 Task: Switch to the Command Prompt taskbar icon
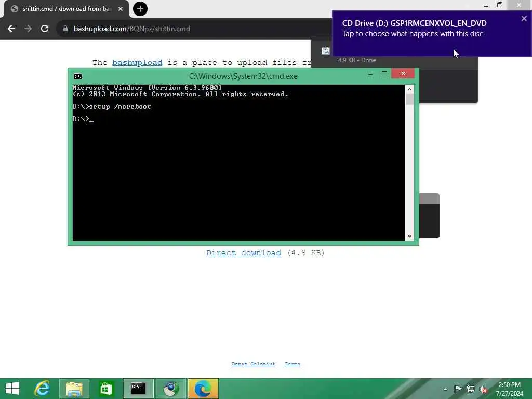coord(138,389)
